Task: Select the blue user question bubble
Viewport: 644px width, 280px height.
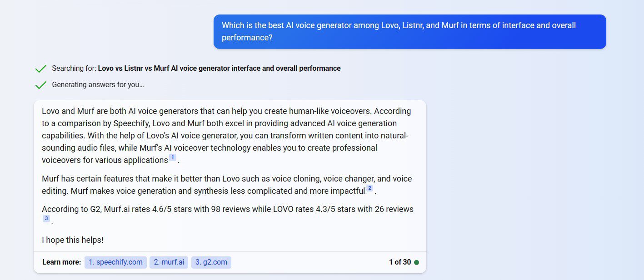Action: click(409, 31)
